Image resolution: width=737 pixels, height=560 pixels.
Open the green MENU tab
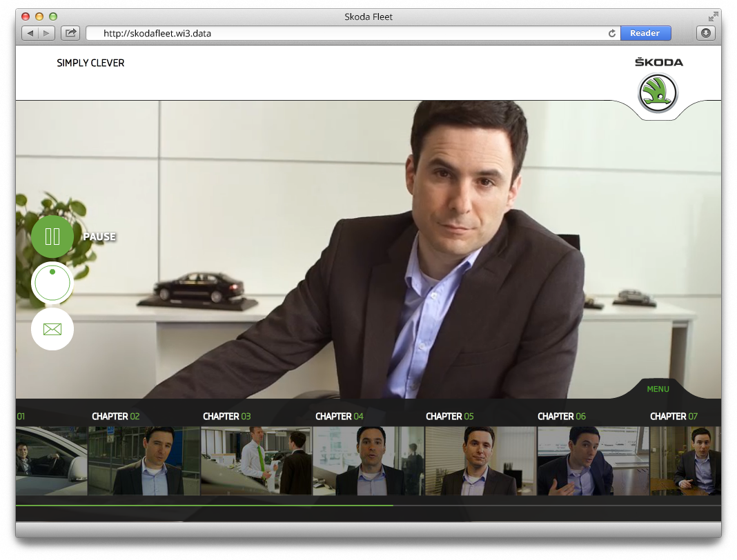[x=658, y=389]
